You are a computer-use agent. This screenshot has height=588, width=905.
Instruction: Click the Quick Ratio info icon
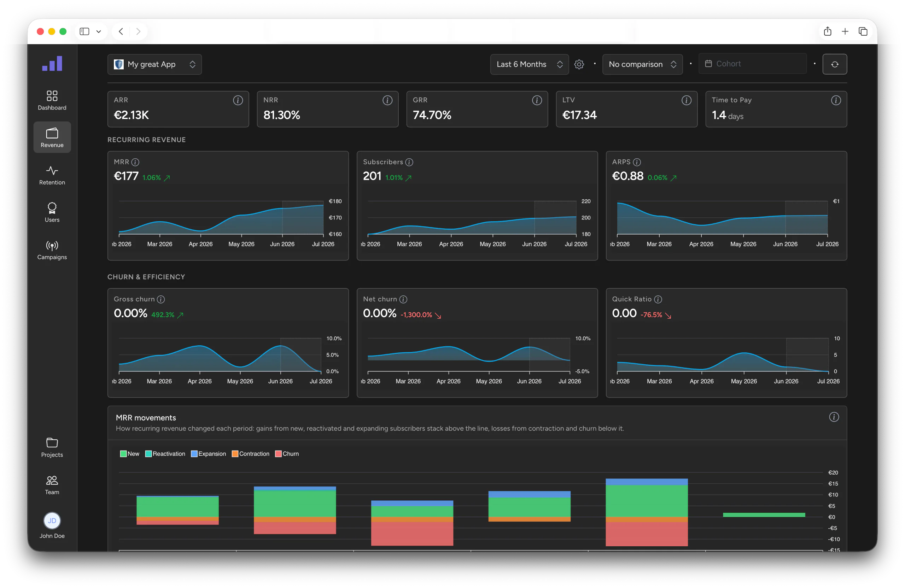pos(658,300)
